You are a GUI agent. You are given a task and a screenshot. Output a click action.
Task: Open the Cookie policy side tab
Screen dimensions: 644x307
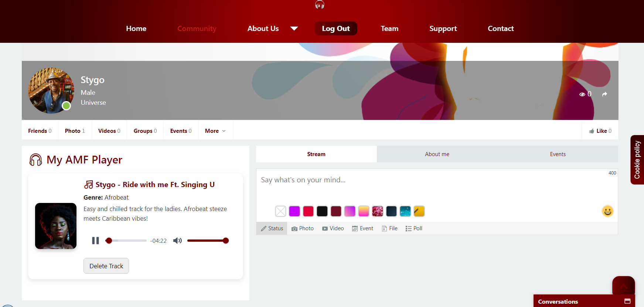coord(637,160)
